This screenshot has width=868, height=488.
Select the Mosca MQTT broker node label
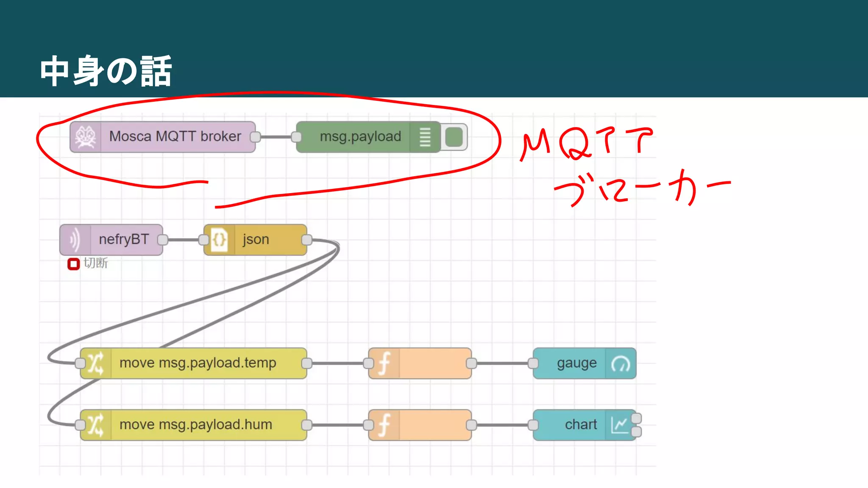pos(175,136)
